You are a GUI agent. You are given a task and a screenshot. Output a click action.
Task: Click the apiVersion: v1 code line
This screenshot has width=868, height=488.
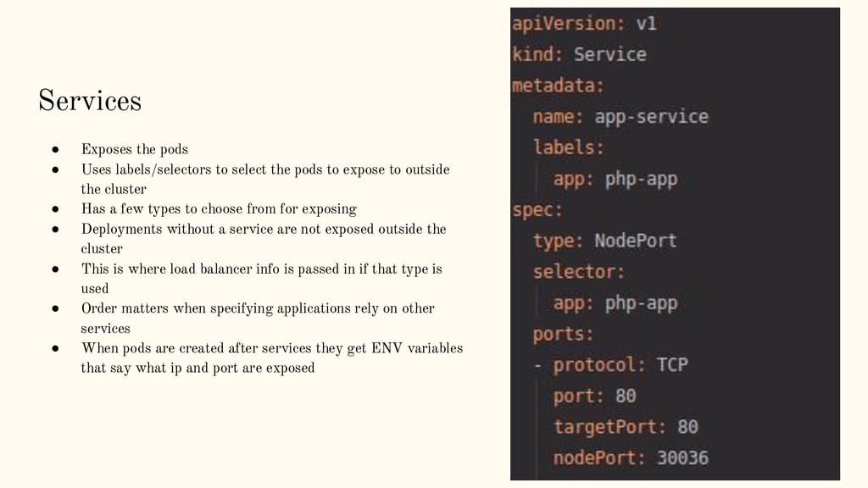click(583, 23)
